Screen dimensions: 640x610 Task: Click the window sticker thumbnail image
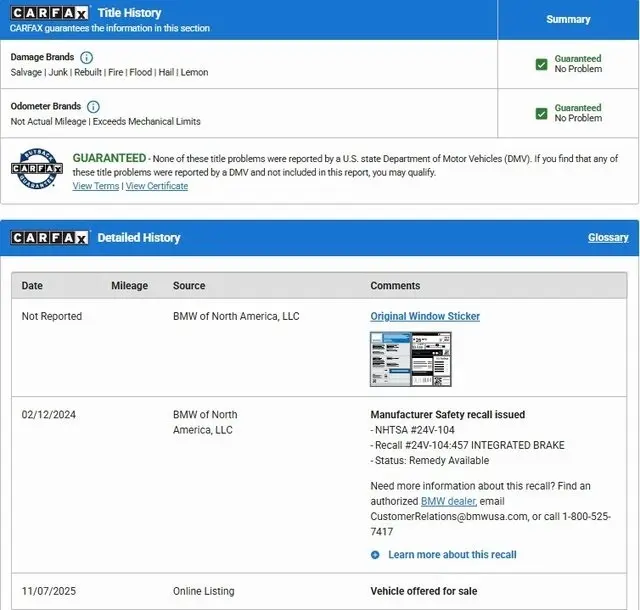click(410, 359)
